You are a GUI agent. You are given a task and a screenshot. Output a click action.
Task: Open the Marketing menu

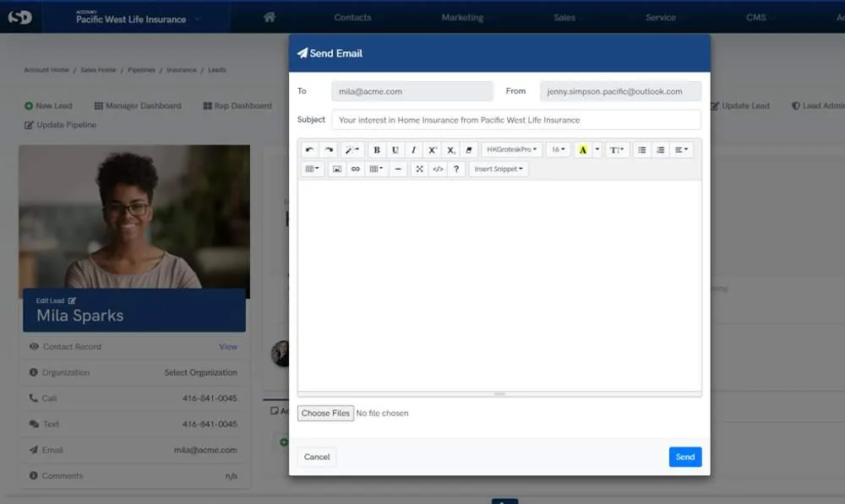(462, 17)
